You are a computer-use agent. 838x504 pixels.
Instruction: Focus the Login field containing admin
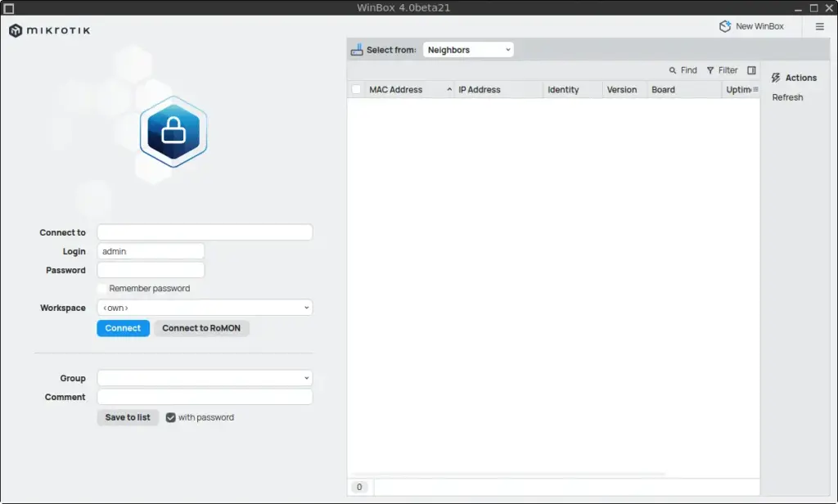pyautogui.click(x=151, y=251)
